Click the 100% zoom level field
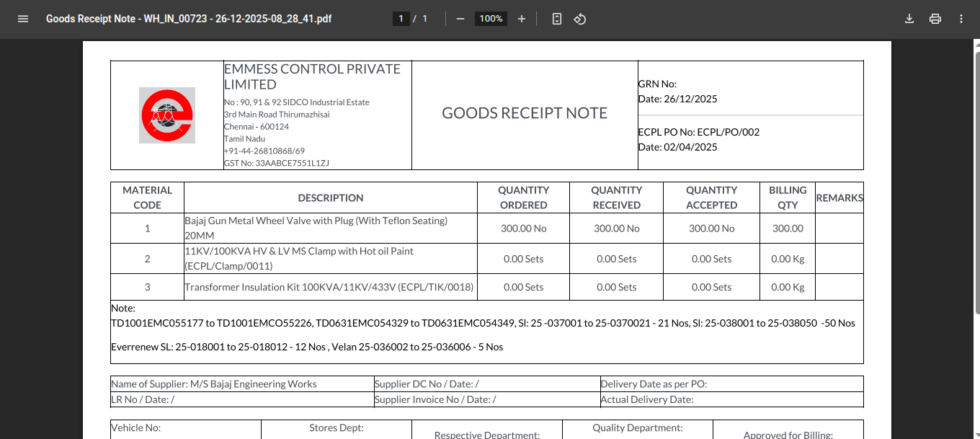 click(x=491, y=19)
